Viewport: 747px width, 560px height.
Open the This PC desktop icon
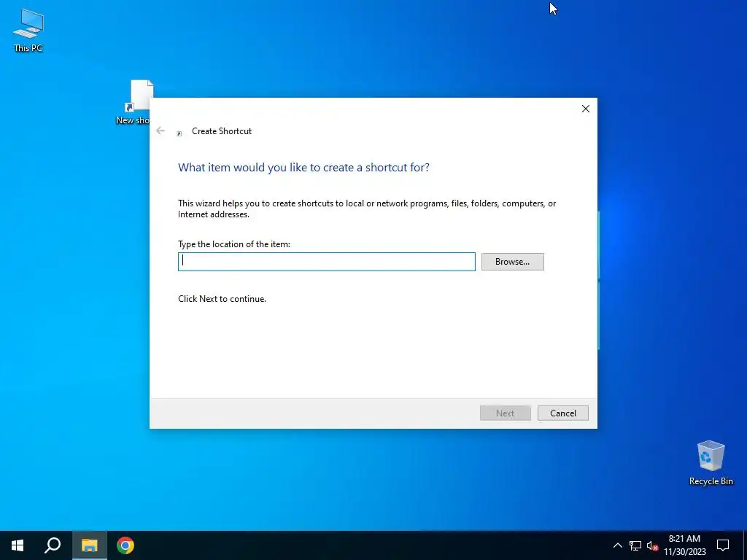click(28, 30)
